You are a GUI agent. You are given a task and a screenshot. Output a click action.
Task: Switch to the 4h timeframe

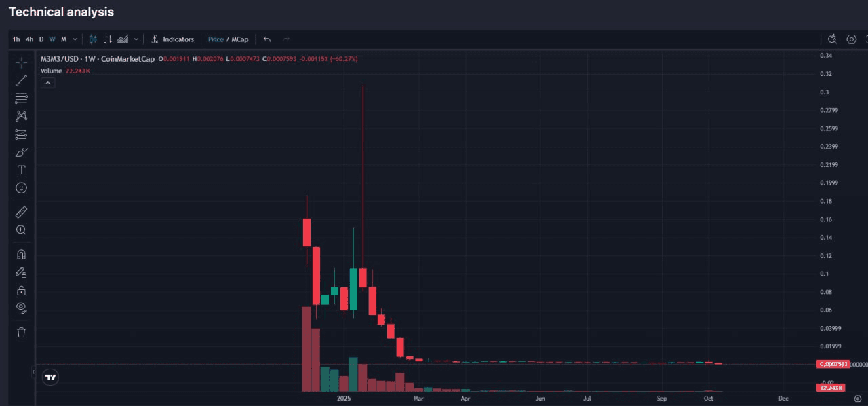click(x=29, y=39)
